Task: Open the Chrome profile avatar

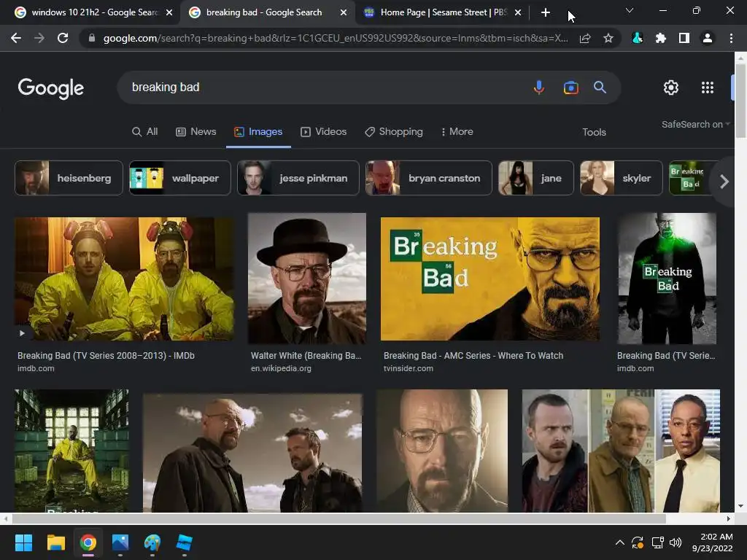Action: pos(708,38)
